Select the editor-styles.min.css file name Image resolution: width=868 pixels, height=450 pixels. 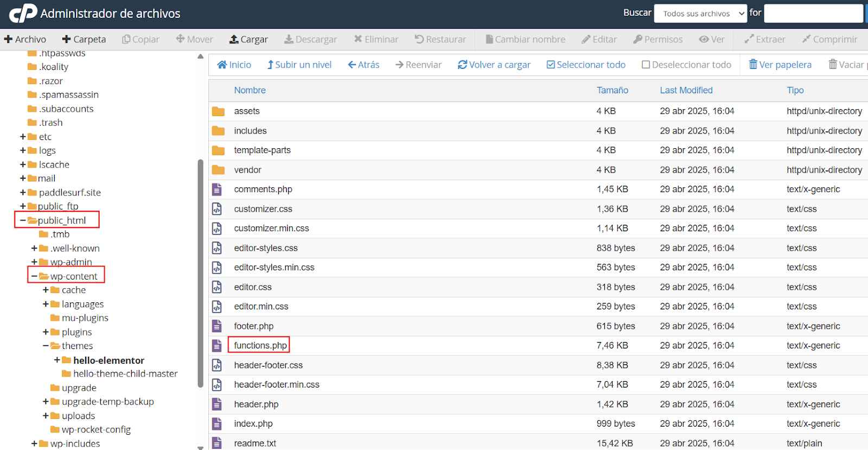tap(274, 267)
